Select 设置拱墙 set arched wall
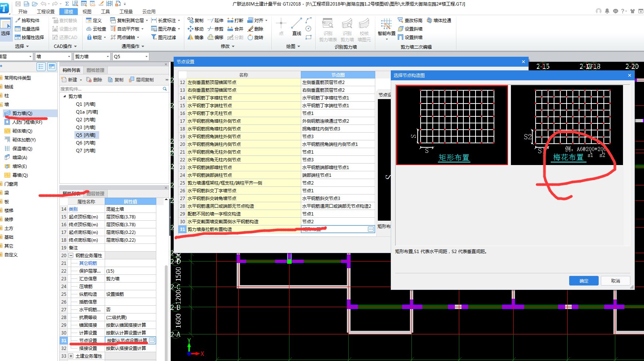 pos(410,37)
